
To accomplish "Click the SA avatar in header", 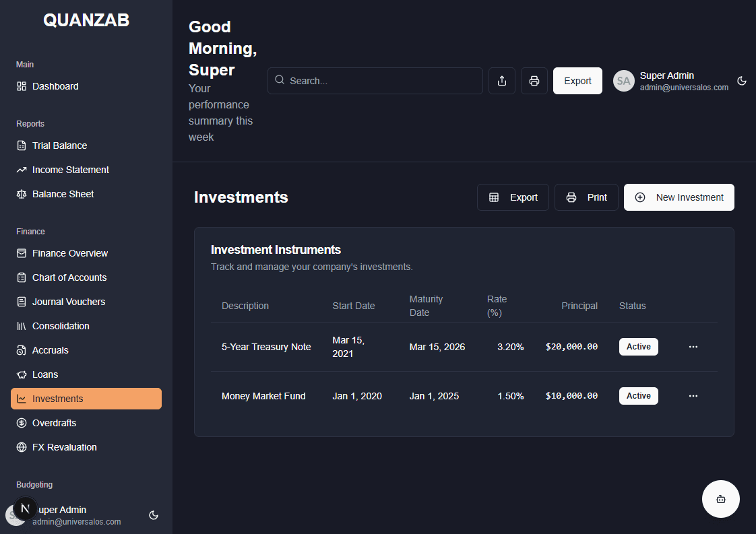I will (x=623, y=81).
